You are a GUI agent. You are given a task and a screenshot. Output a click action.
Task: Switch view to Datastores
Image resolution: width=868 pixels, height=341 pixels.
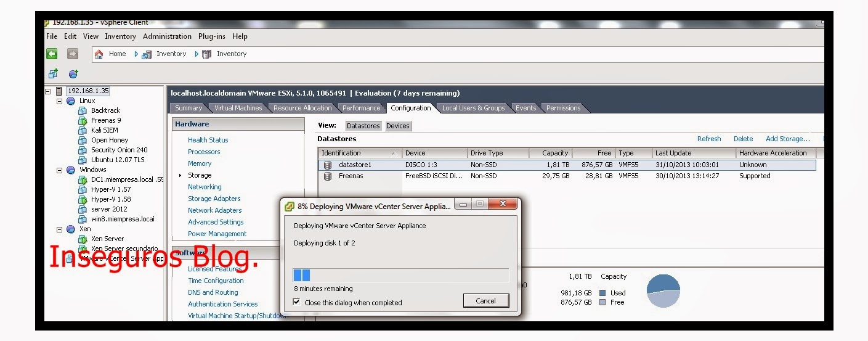(x=363, y=126)
